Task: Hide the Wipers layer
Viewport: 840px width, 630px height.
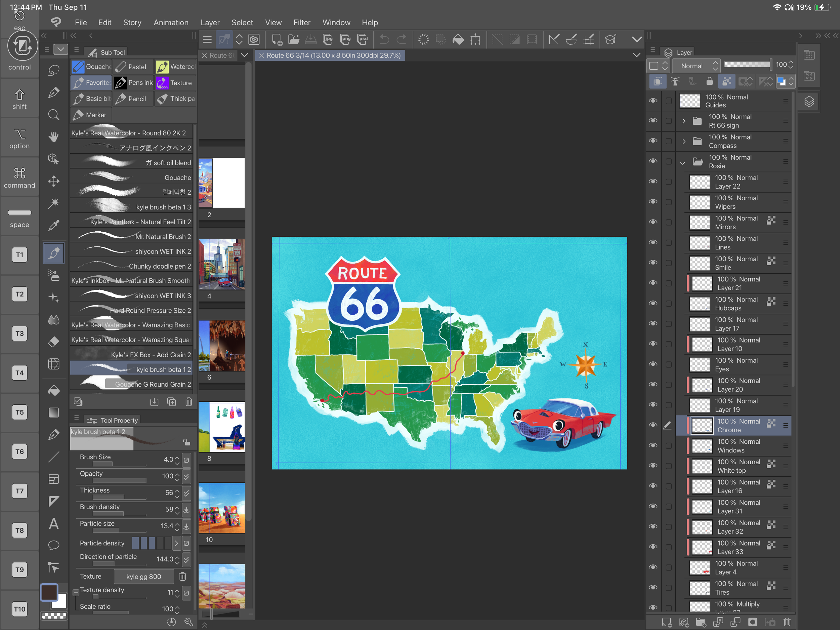Action: [x=653, y=202]
